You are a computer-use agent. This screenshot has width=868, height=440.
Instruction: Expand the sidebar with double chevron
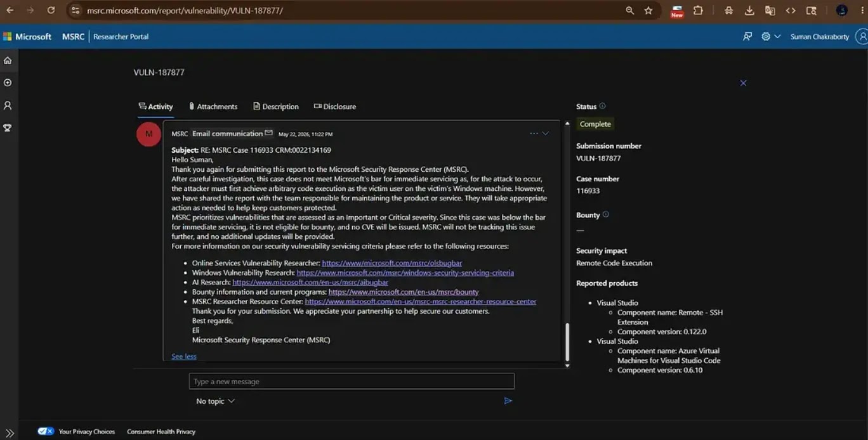(x=10, y=433)
